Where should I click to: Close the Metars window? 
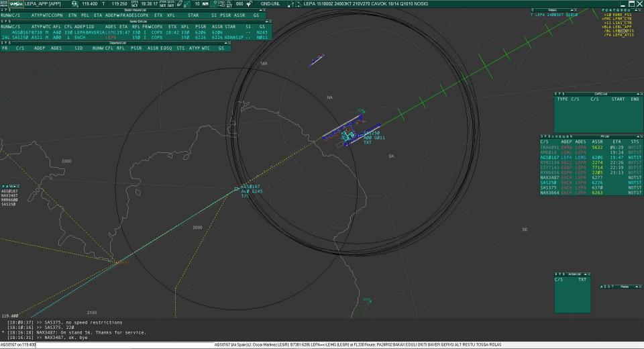tap(576, 10)
